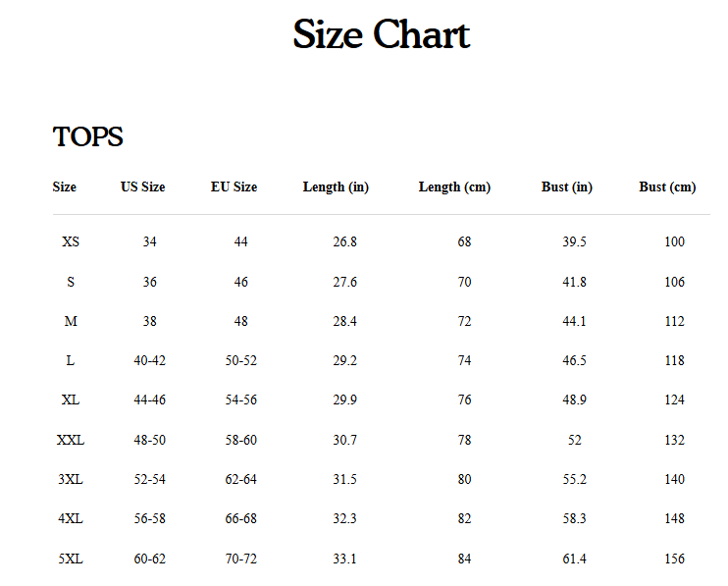Click the TOPS section heading

tap(88, 137)
